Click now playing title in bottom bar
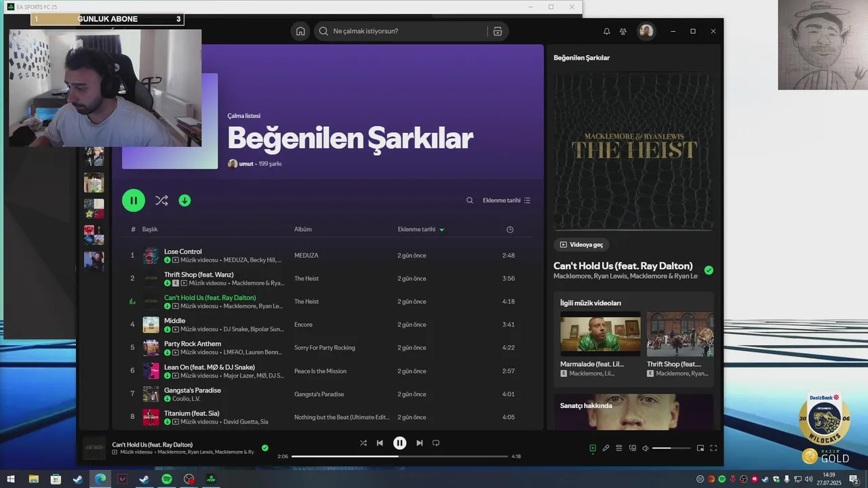Screen dimensions: 868x488 pyautogui.click(x=153, y=445)
